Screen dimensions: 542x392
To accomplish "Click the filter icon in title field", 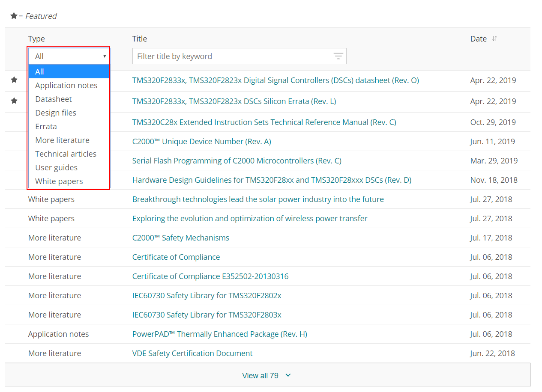I will (338, 56).
